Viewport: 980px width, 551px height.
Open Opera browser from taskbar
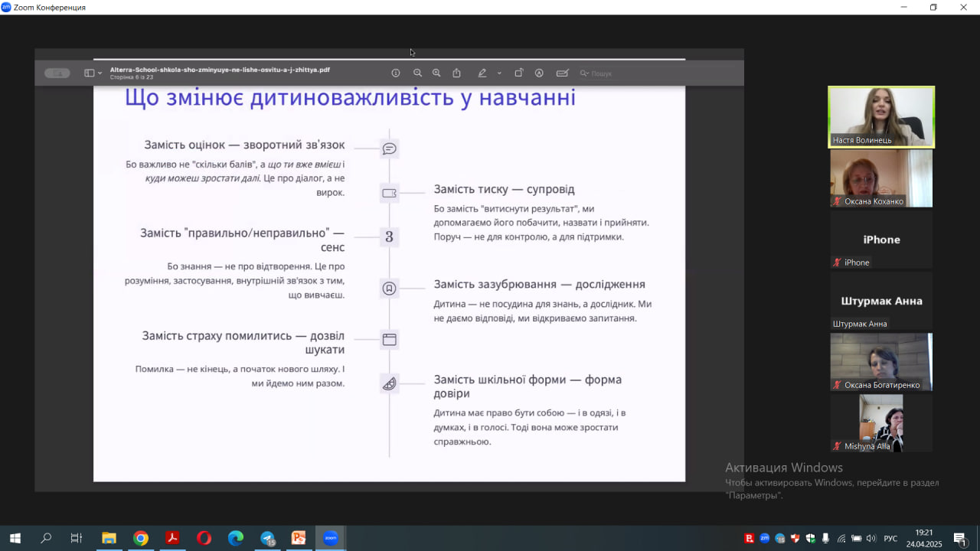pyautogui.click(x=204, y=538)
